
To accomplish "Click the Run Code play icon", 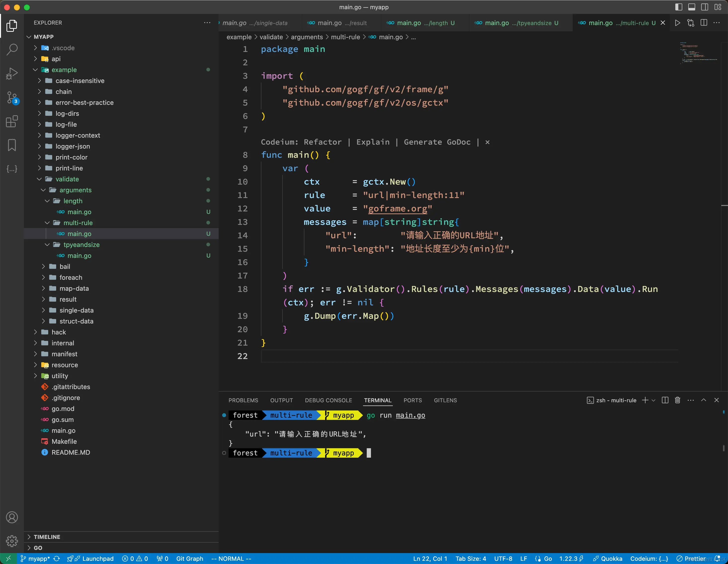I will (x=677, y=23).
